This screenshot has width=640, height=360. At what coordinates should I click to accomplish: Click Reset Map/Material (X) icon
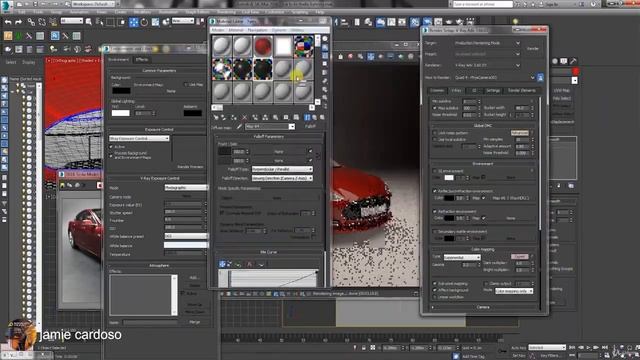244,117
